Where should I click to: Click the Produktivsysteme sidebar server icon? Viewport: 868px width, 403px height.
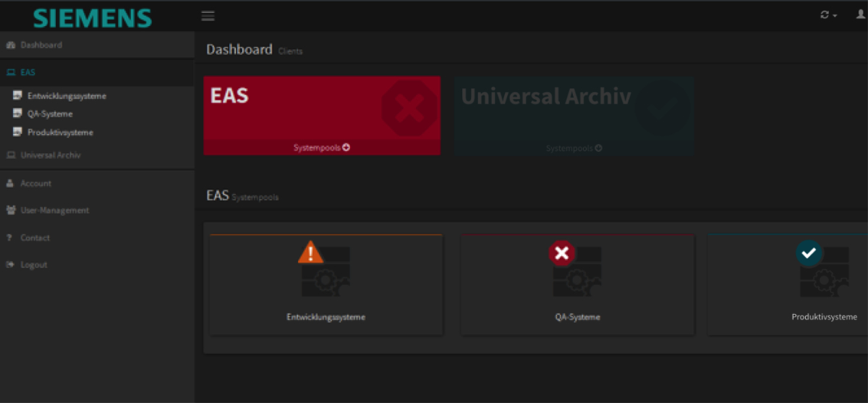18,132
